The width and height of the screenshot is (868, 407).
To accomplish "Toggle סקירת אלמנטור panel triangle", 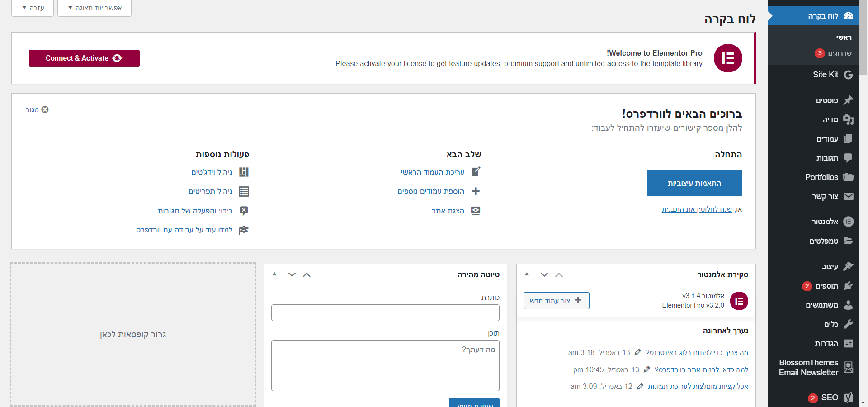I will (x=527, y=274).
